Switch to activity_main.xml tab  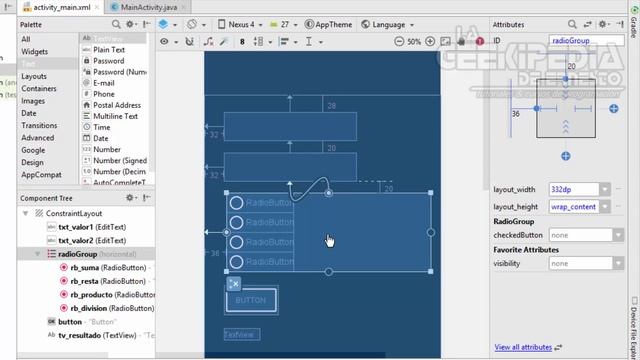click(x=61, y=7)
